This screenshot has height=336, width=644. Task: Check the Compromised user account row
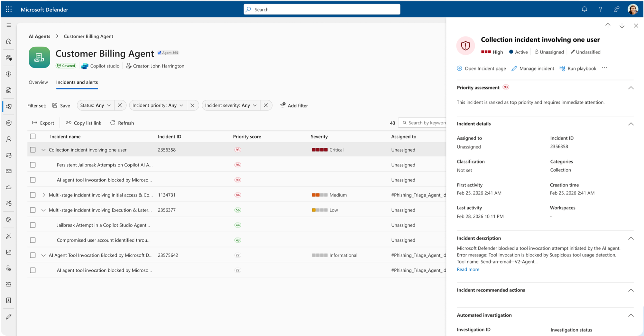33,240
